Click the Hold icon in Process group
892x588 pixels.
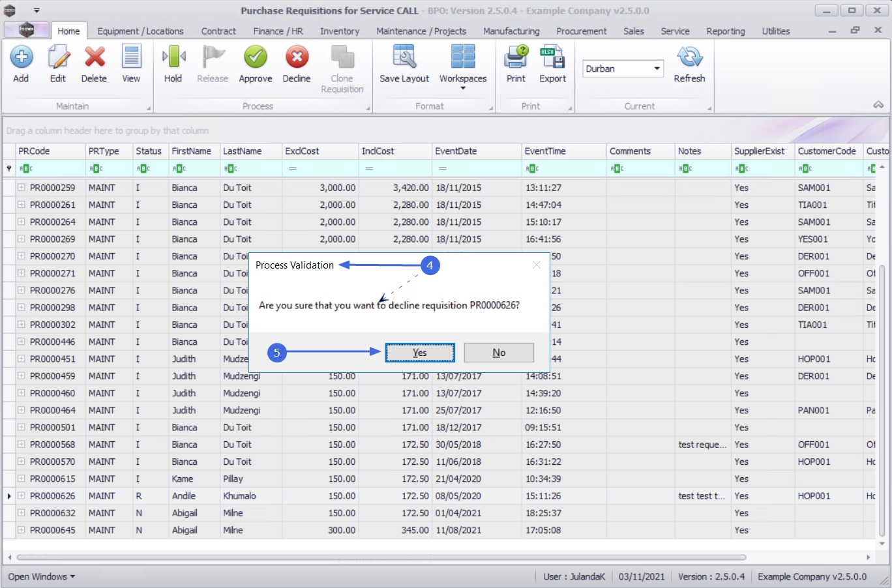[173, 57]
